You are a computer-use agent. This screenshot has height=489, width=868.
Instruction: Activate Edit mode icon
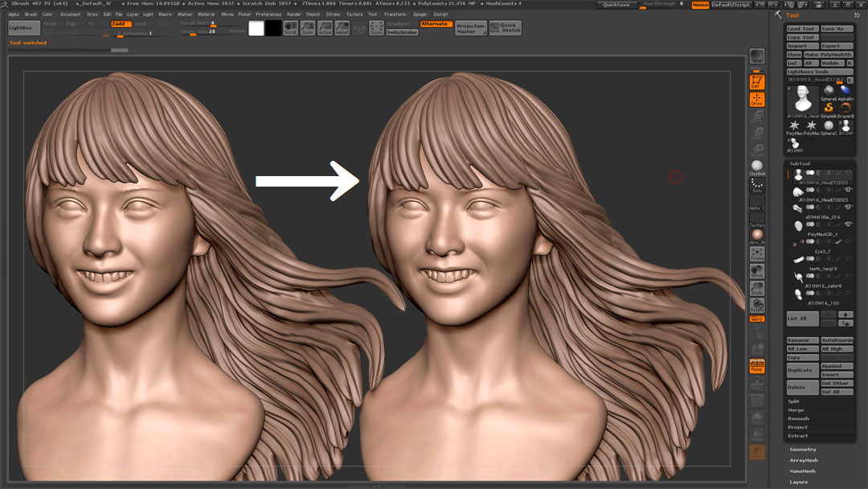click(x=757, y=82)
